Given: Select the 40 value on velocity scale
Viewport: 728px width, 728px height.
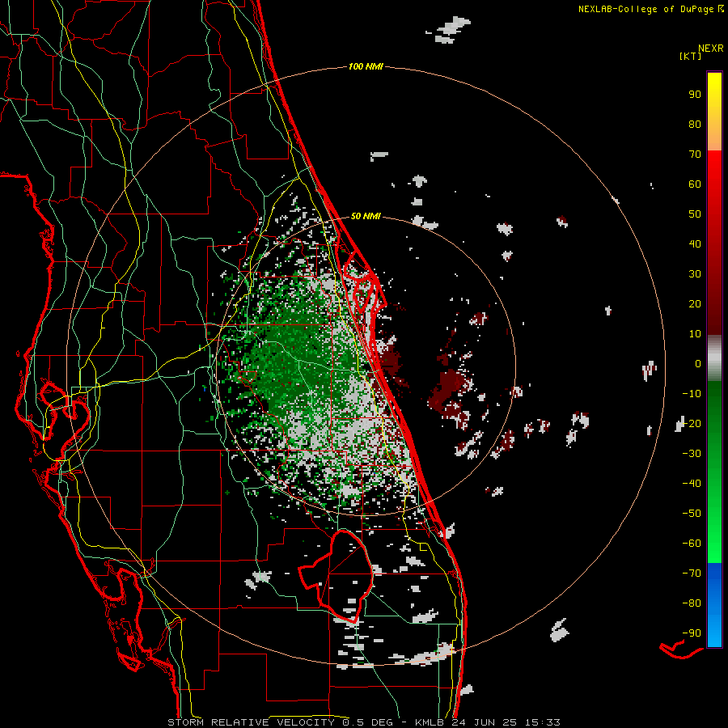Looking at the screenshot, I should click(695, 244).
